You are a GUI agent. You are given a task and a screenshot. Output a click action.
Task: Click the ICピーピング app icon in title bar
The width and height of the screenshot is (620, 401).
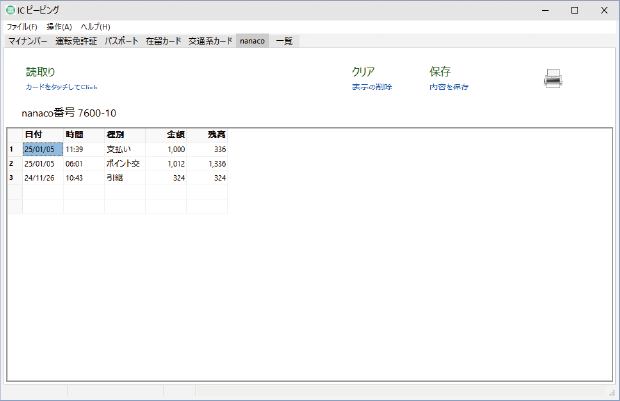tap(10, 10)
